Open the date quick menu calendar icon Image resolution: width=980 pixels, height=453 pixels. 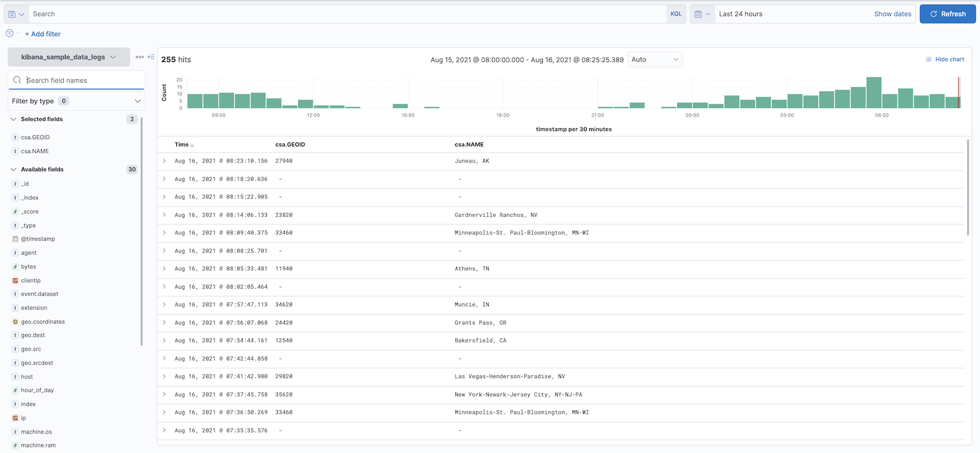pos(702,14)
